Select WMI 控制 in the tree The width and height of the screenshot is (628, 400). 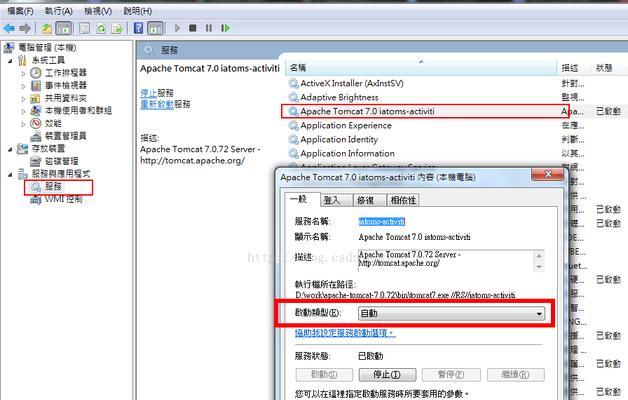click(x=63, y=199)
